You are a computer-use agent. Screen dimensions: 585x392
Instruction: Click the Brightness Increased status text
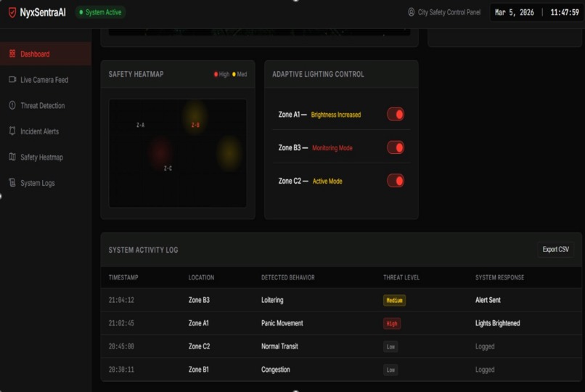(x=336, y=115)
